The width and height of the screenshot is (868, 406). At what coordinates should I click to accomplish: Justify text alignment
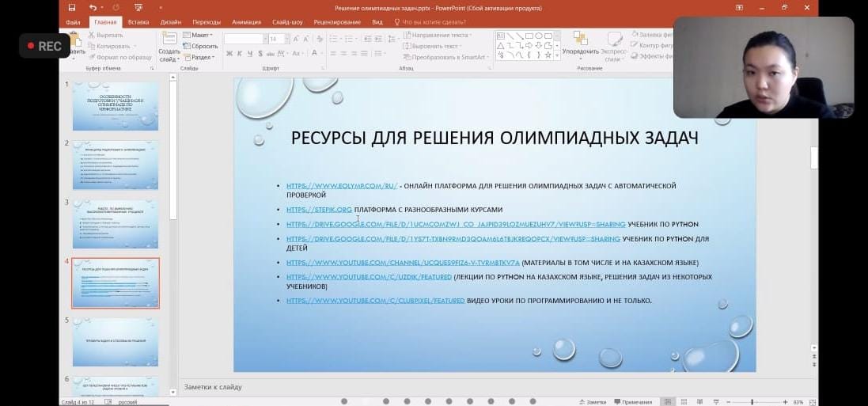[366, 54]
